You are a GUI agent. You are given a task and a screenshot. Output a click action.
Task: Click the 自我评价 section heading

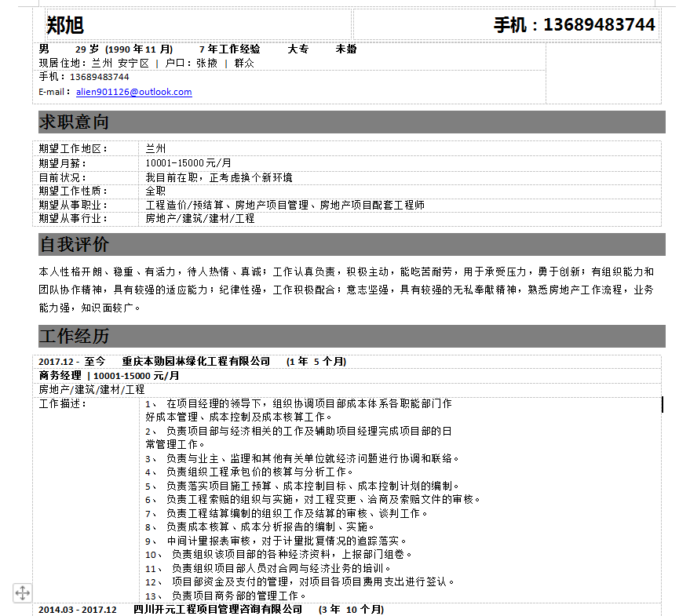click(x=74, y=245)
